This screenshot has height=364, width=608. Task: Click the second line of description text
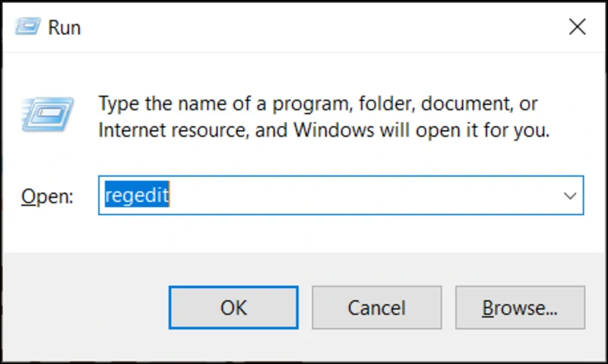tap(323, 130)
